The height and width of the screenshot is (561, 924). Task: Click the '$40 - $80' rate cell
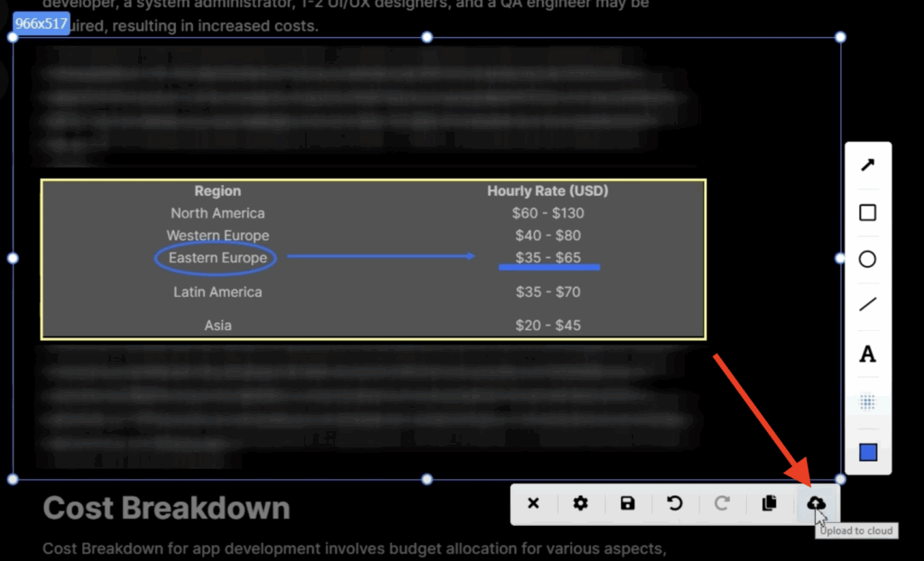click(548, 235)
